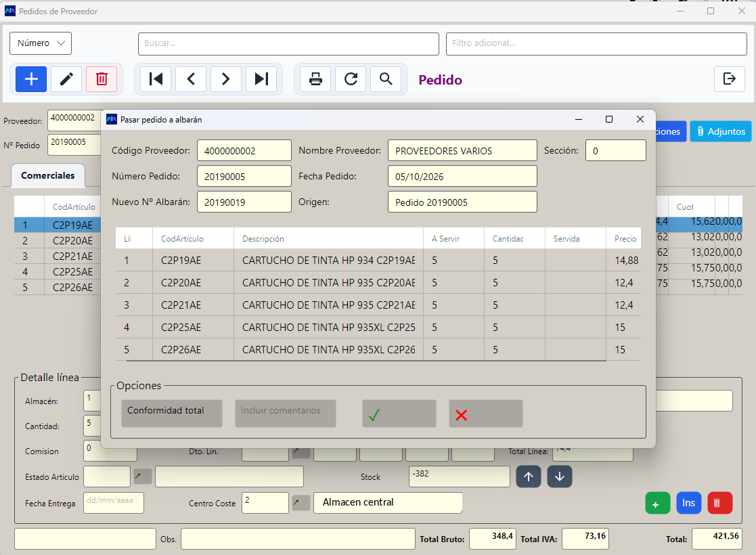Viewport: 756px width, 555px height.
Task: Click the pencil edit order icon
Action: point(66,79)
